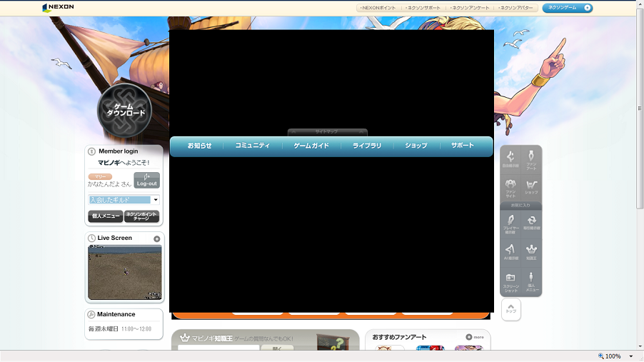Screen dimensions: 644x362
Task: Open スクリーンショット camera icon in sidebar
Action: pos(510,281)
